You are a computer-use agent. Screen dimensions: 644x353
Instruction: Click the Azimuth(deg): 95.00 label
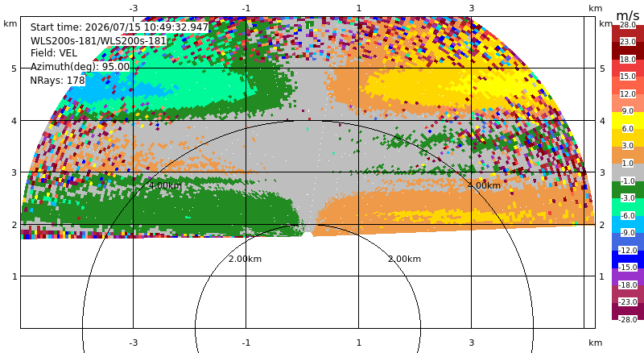click(80, 67)
